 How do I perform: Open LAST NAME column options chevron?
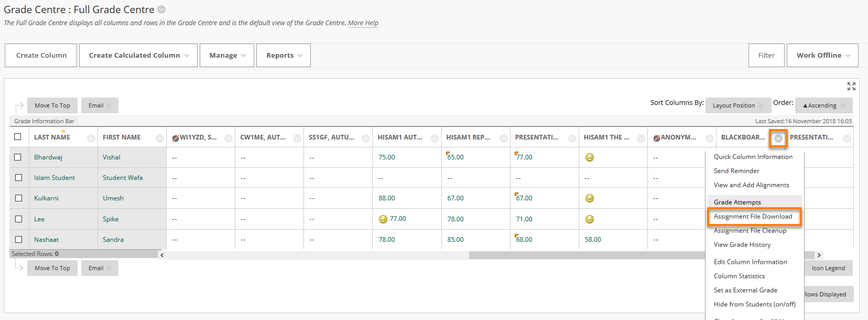tap(91, 138)
